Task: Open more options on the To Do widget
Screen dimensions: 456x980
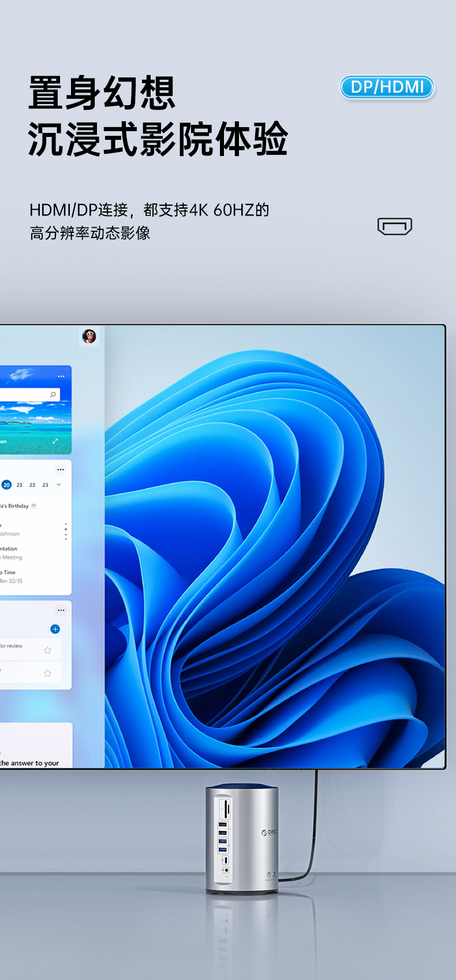Action: pos(61,610)
